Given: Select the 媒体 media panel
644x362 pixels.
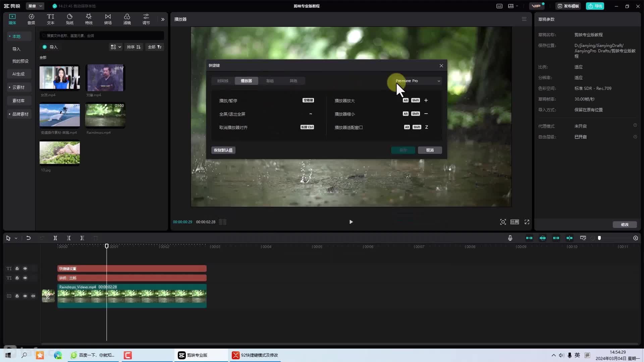Looking at the screenshot, I should point(12,19).
